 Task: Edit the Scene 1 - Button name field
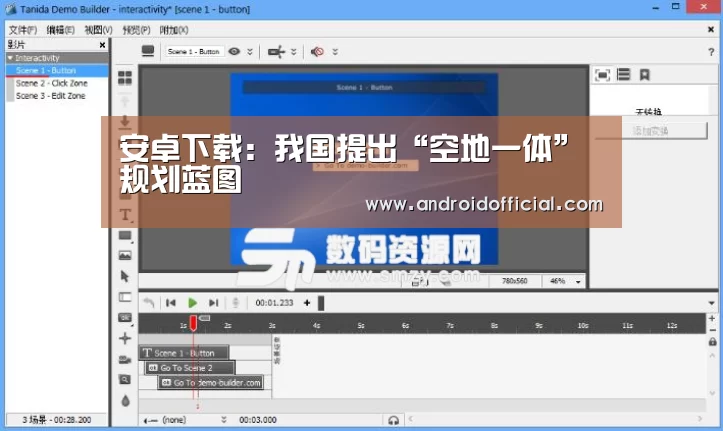(x=194, y=52)
